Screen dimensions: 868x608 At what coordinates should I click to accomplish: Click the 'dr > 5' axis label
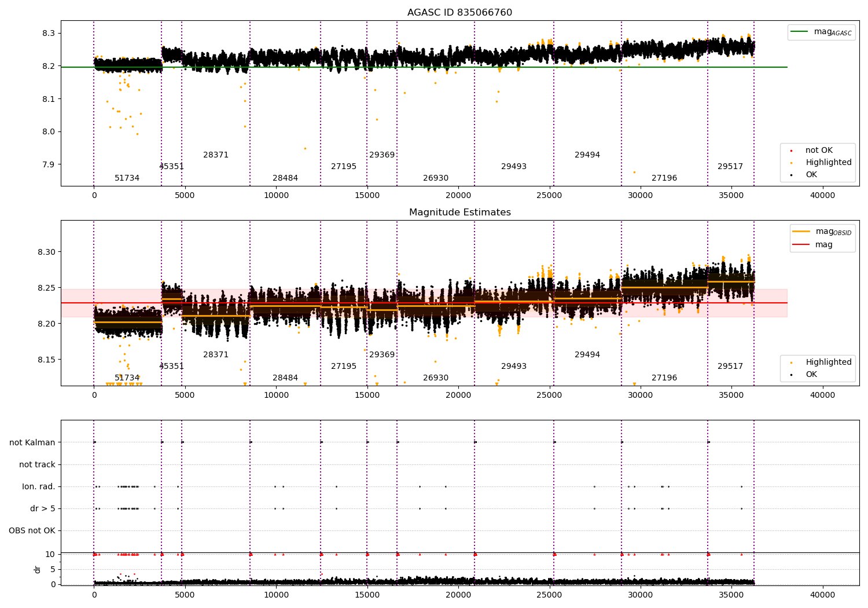43,508
